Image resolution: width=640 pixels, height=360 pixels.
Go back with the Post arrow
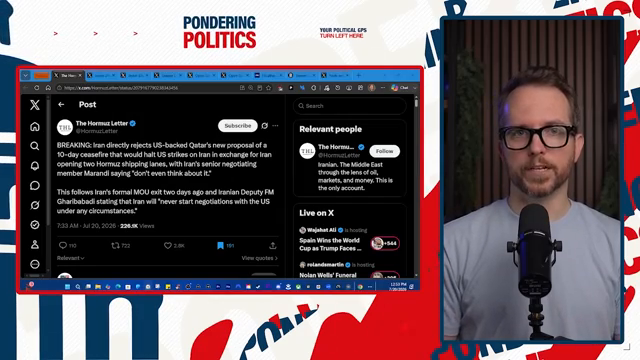click(61, 104)
